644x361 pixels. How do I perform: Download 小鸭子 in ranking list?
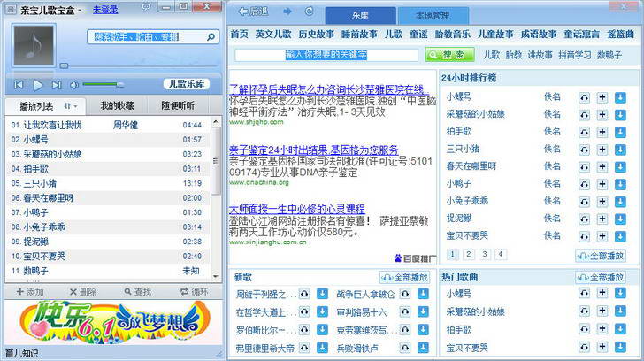[620, 184]
